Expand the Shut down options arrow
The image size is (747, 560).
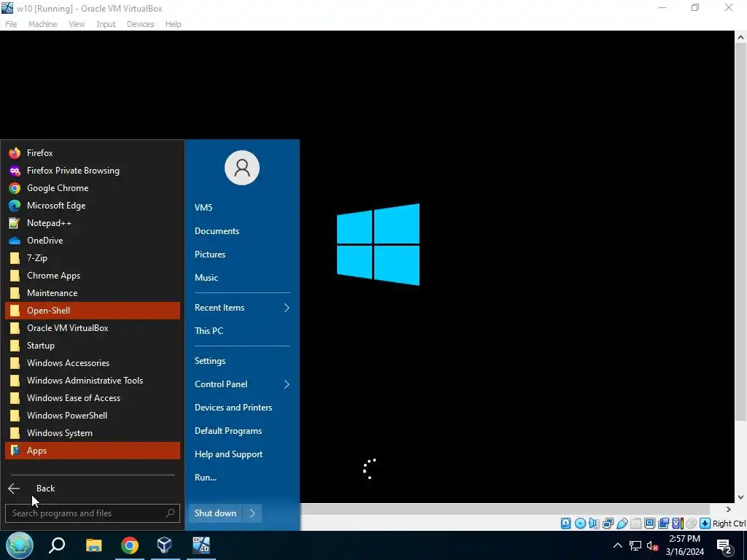click(252, 513)
